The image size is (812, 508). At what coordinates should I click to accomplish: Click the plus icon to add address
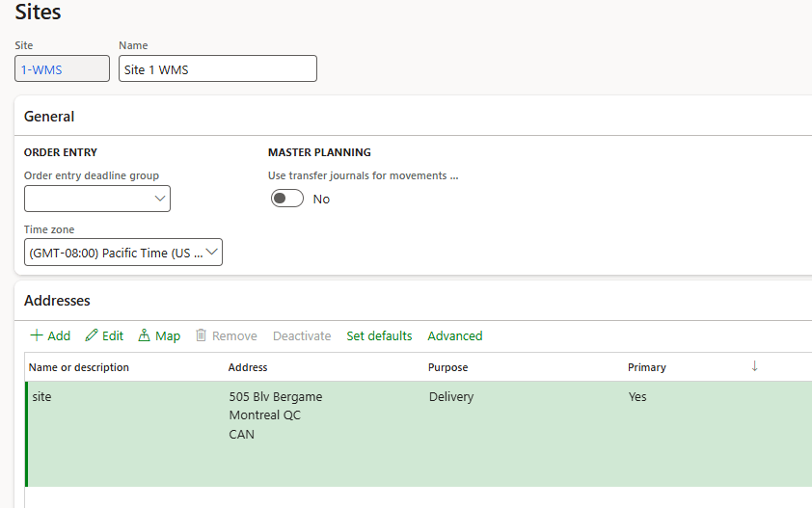coord(37,335)
